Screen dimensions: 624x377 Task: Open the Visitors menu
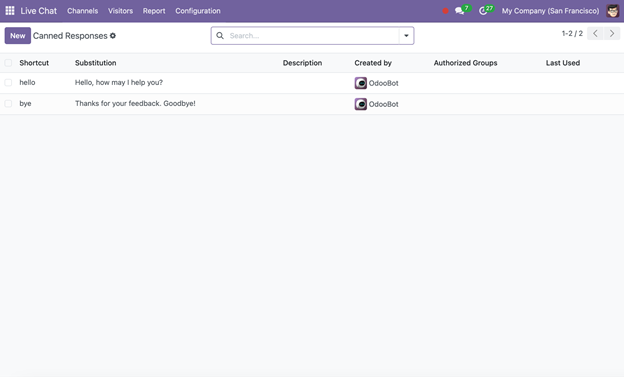coord(120,11)
